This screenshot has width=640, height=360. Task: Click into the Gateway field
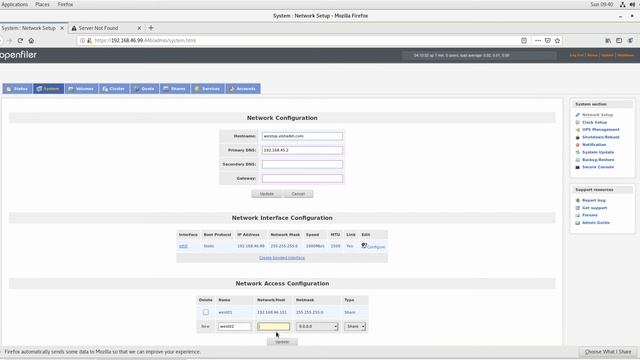click(x=302, y=178)
